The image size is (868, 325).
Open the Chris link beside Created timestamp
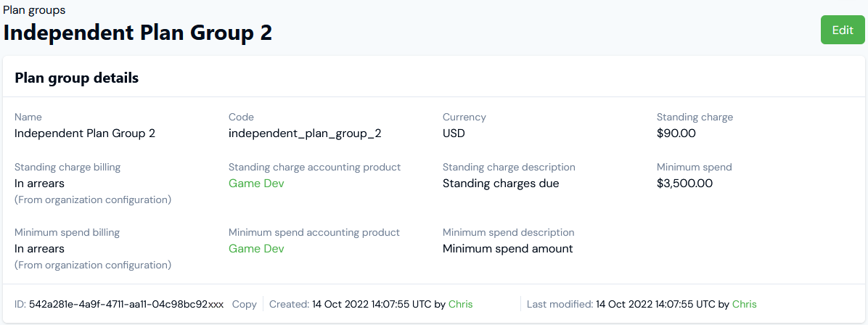460,305
